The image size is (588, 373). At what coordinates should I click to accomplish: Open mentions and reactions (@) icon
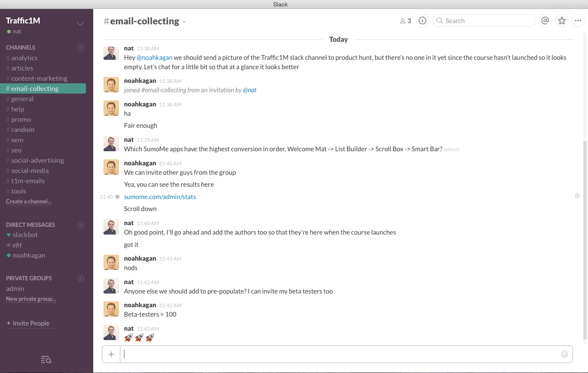(545, 21)
